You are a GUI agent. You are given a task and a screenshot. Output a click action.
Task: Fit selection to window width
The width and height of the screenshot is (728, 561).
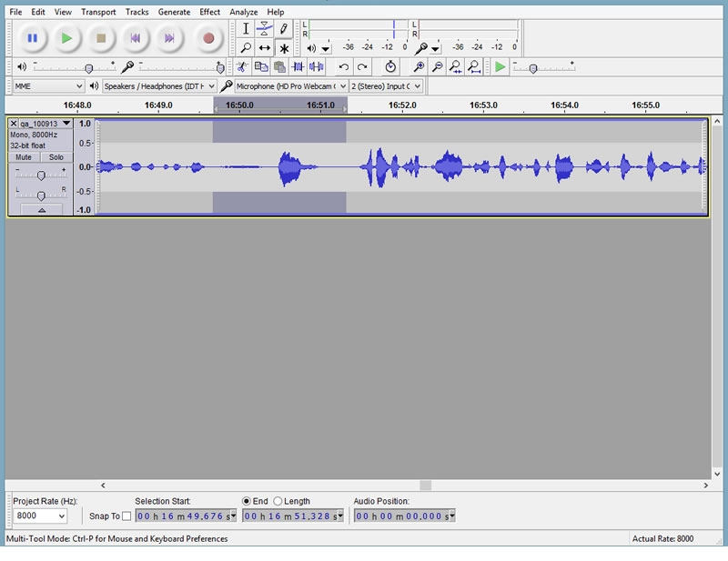[x=456, y=66]
